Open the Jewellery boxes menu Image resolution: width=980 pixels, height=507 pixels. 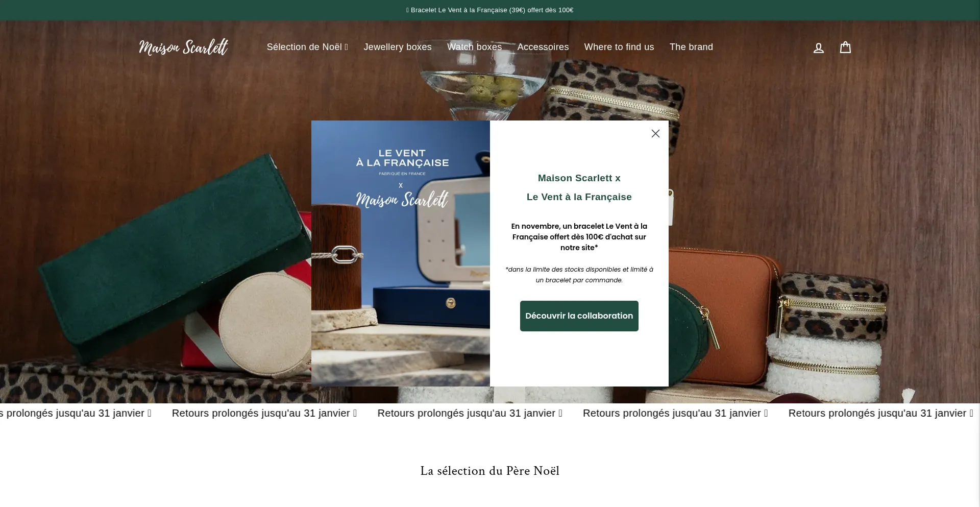click(x=398, y=47)
